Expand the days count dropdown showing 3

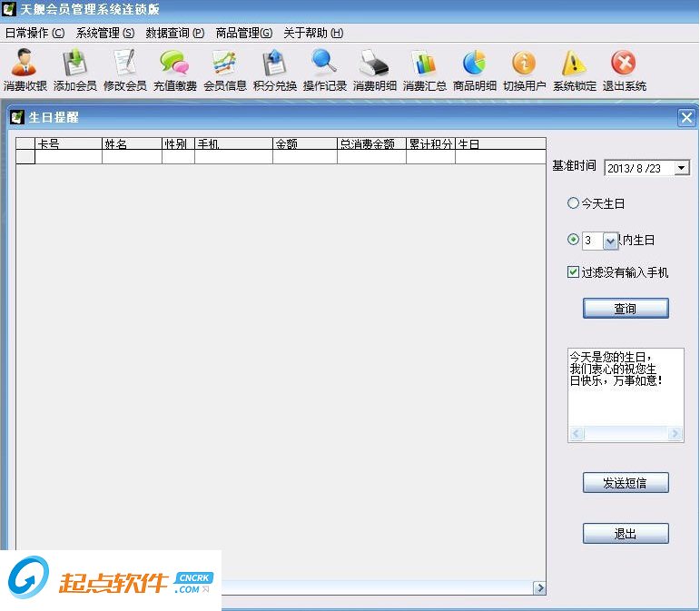611,241
